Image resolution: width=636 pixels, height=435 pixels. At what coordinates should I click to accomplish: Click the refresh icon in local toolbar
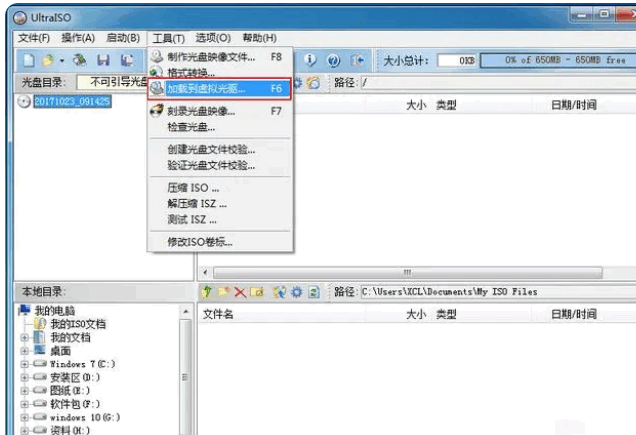(314, 292)
